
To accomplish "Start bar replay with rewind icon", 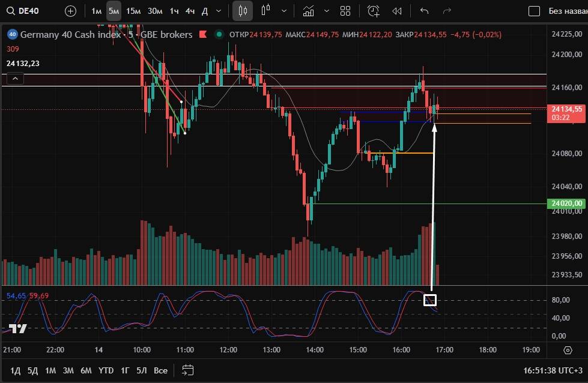I will click(x=396, y=11).
